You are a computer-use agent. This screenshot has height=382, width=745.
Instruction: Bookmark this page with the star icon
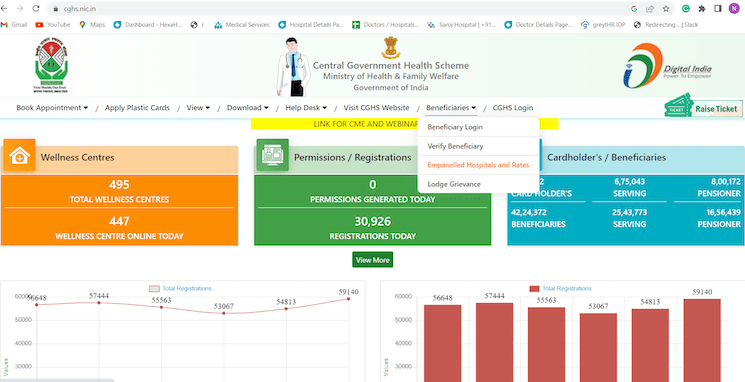(x=666, y=9)
